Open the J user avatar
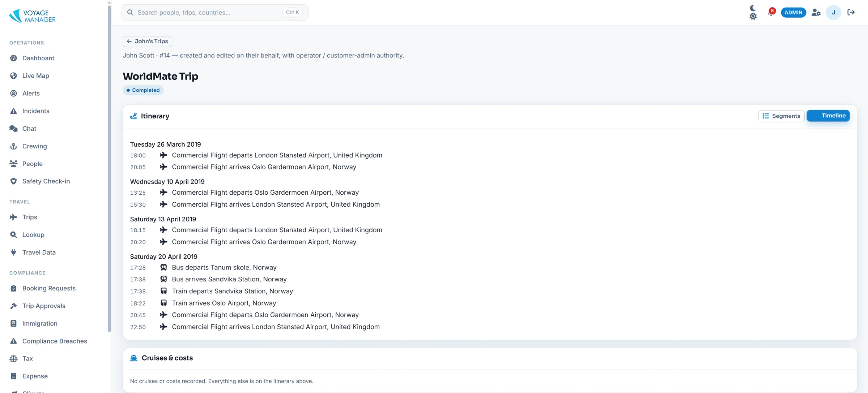868x393 pixels. click(833, 13)
